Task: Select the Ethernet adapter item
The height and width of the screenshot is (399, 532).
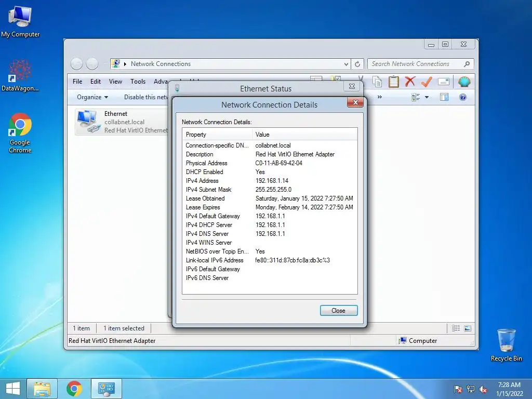Action: point(122,122)
